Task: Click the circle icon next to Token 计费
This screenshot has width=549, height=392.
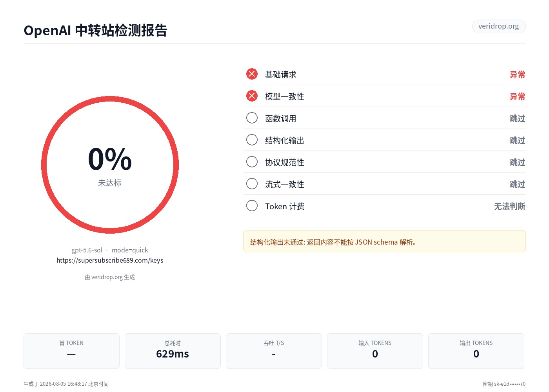Action: coord(252,206)
